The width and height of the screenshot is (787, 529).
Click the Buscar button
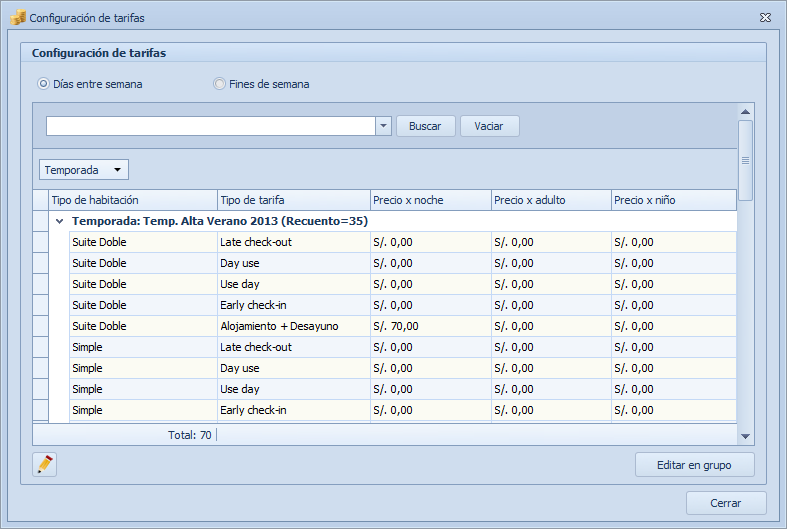(425, 126)
